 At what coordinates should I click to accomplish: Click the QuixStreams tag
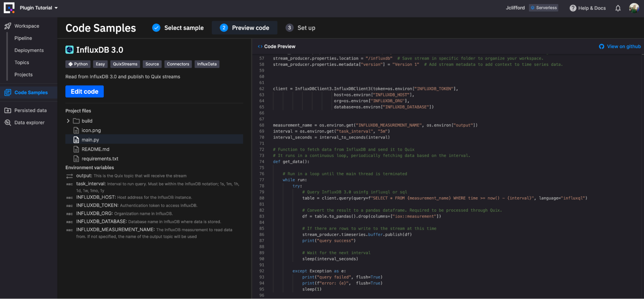click(125, 64)
